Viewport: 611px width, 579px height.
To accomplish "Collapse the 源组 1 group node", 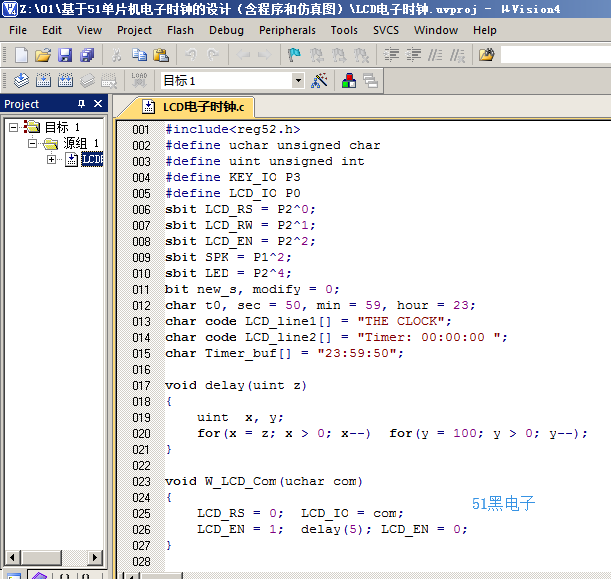I will pos(33,143).
